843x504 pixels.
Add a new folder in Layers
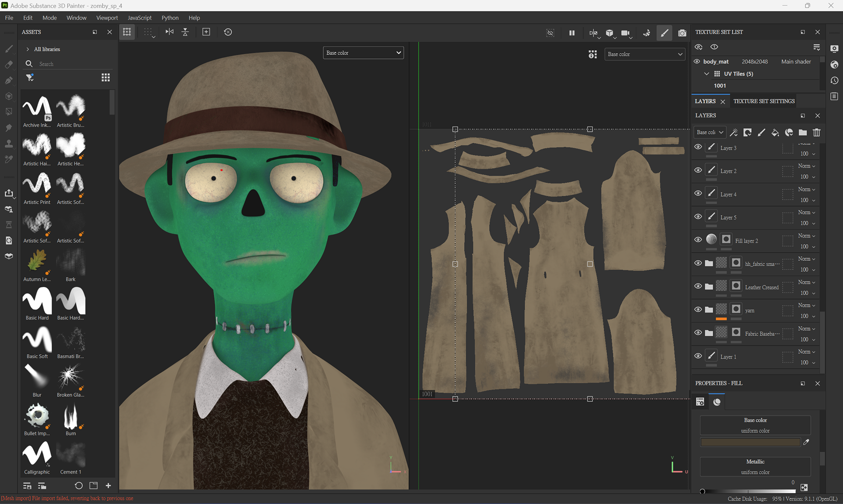pyautogui.click(x=803, y=133)
